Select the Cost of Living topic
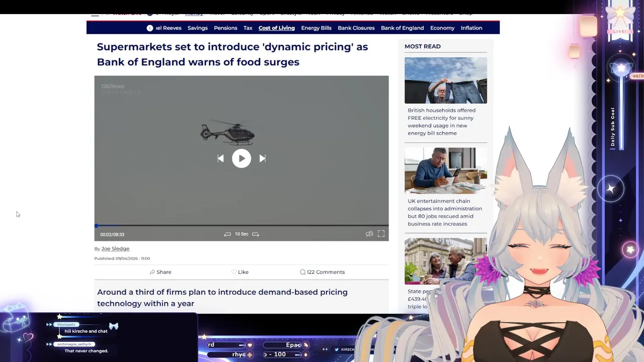The image size is (644, 362). (x=277, y=28)
